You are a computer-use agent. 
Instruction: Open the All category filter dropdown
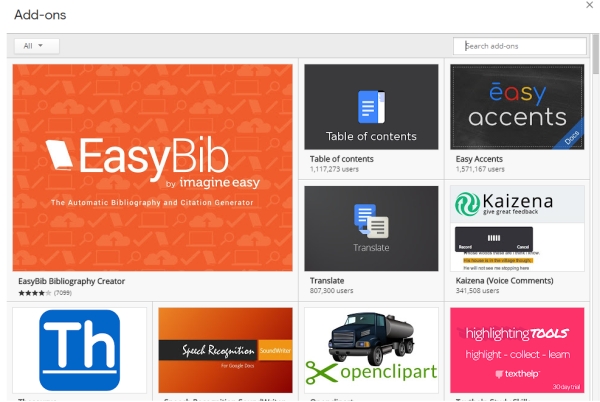point(37,46)
